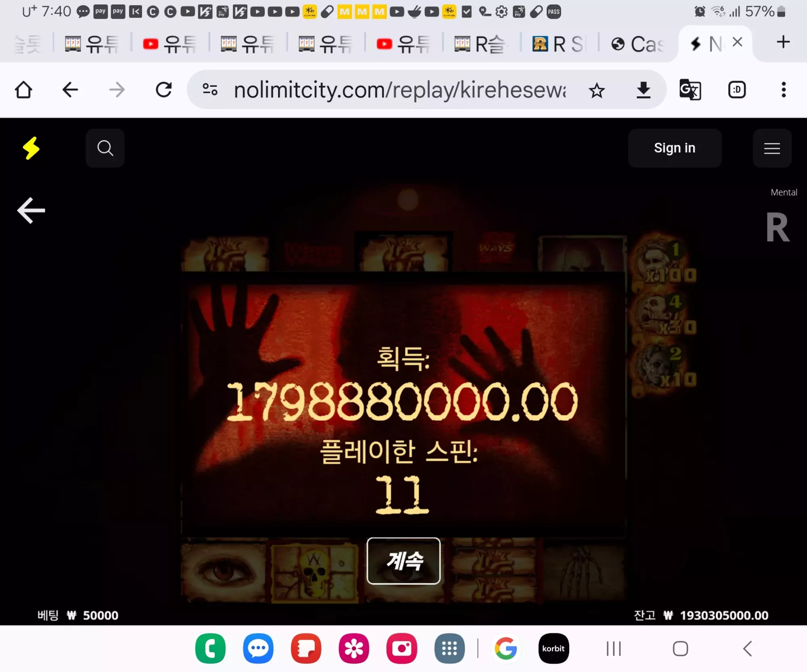Click the nolimitcity.com URL address field

coord(400,90)
